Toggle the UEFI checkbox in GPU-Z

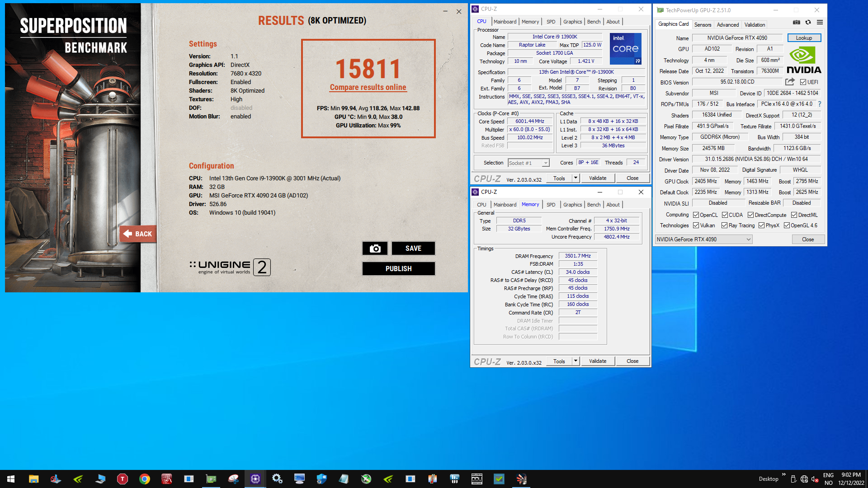803,82
